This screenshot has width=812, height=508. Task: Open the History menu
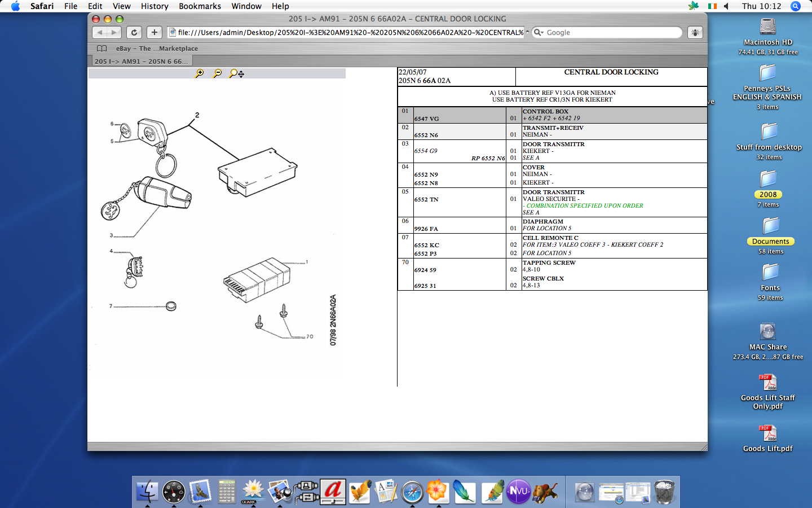(155, 6)
